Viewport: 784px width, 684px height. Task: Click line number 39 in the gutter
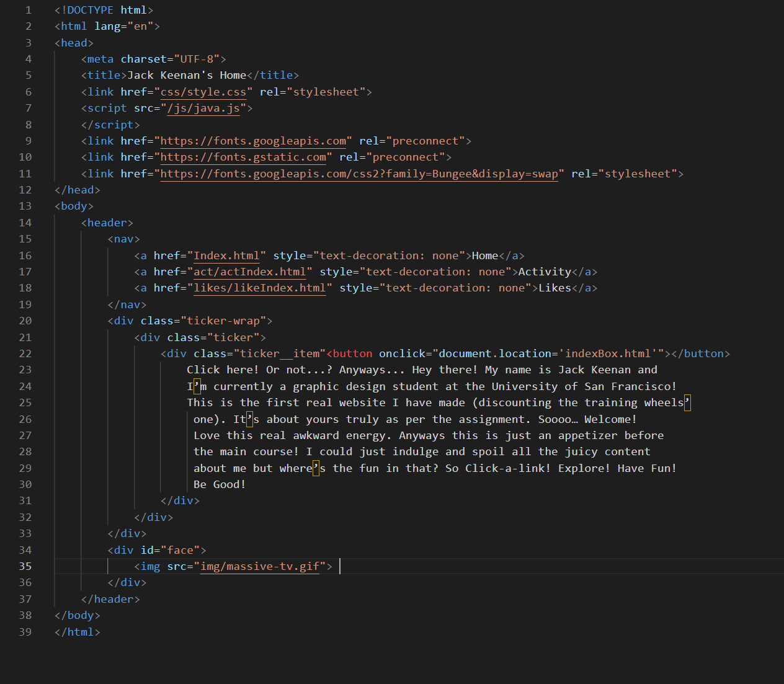(25, 632)
